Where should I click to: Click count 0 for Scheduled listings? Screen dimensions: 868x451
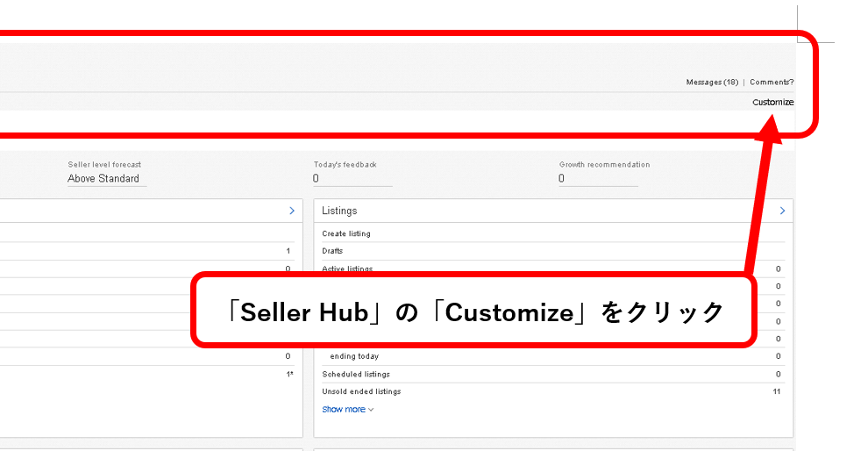pyautogui.click(x=778, y=374)
